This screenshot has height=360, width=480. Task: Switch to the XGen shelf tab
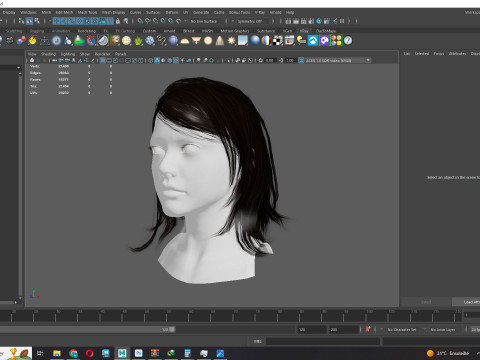(287, 31)
